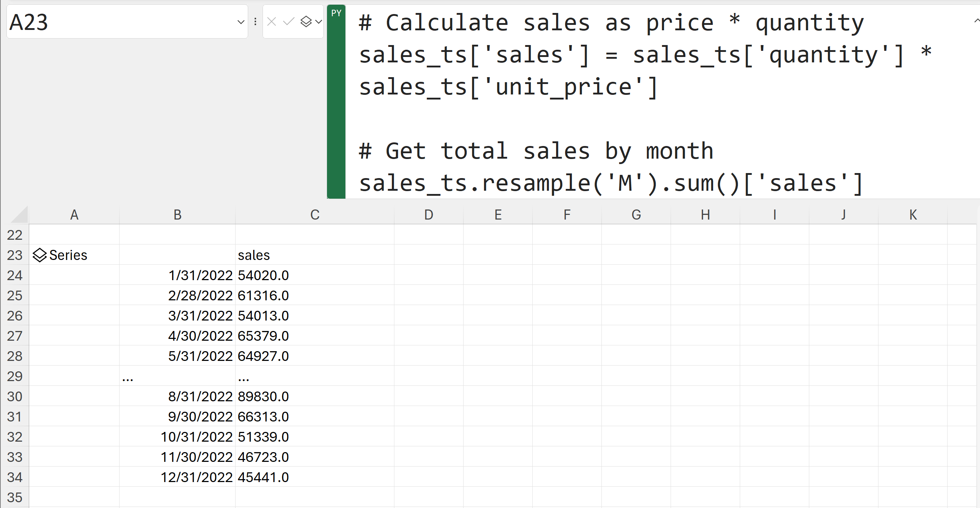Select column A header
The image size is (980, 508).
click(74, 215)
